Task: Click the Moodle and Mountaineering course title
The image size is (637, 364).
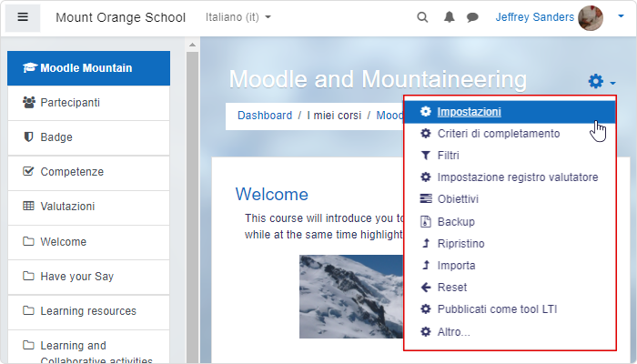Action: (x=378, y=79)
